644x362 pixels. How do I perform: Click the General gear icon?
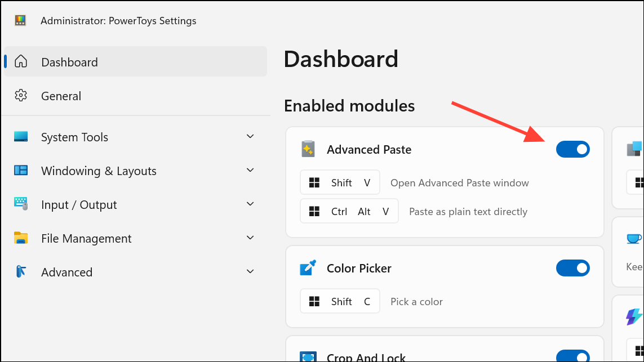click(20, 96)
